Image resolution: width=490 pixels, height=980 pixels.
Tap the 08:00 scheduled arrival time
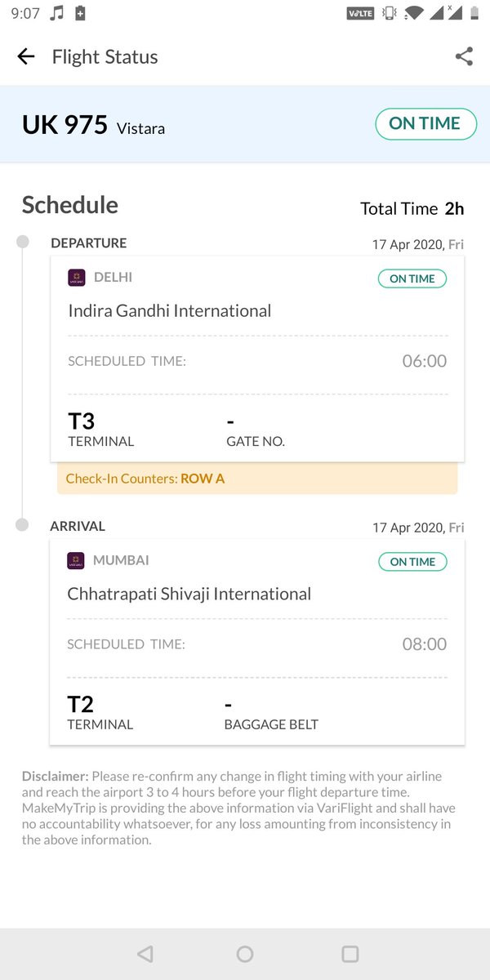pos(425,644)
